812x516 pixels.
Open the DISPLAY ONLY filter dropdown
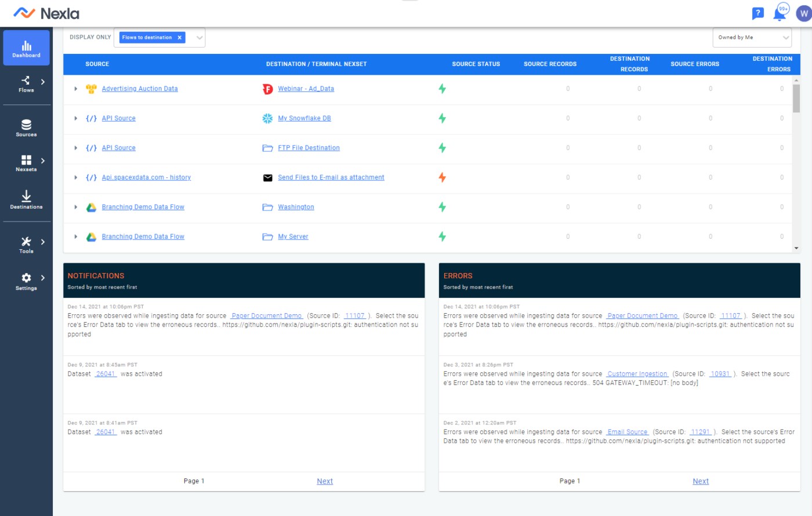[x=199, y=37]
